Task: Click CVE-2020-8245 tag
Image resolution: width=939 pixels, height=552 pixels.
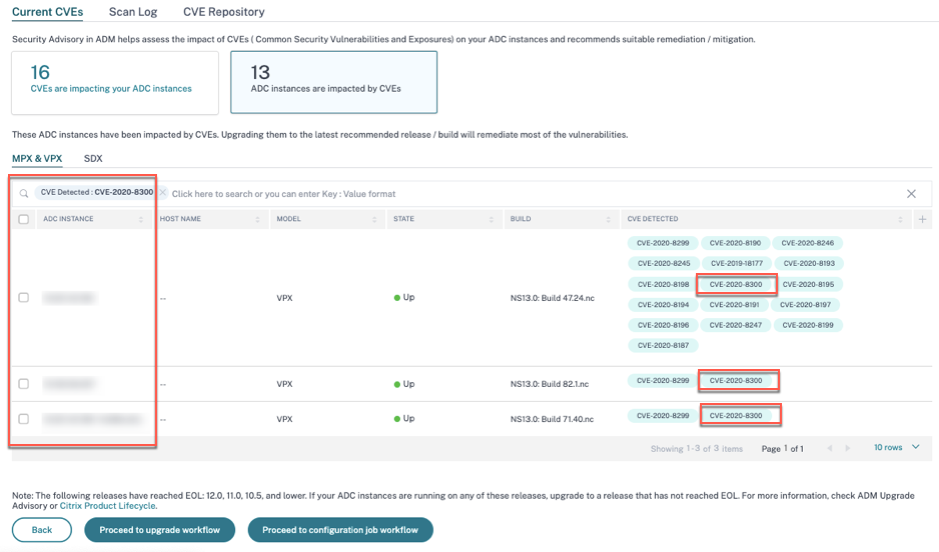Action: [x=664, y=263]
